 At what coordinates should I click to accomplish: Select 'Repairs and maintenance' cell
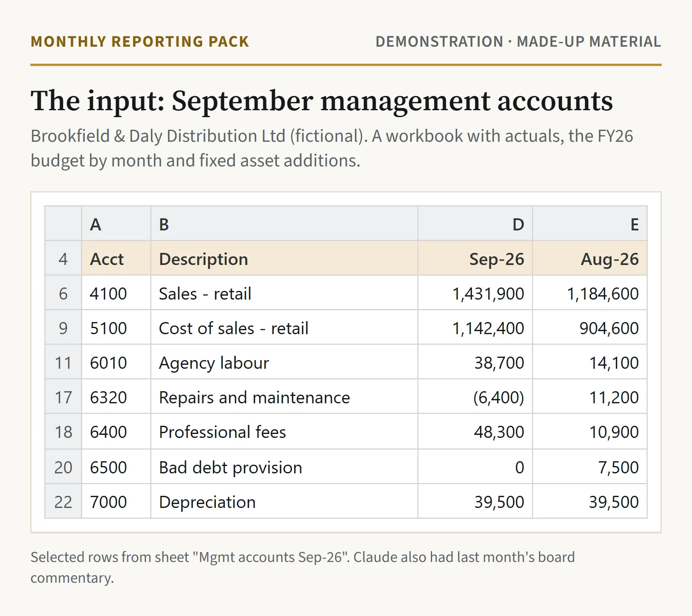[284, 396]
